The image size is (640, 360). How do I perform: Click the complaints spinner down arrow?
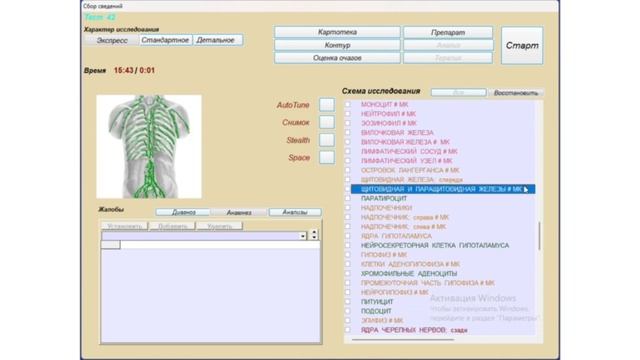click(x=314, y=237)
